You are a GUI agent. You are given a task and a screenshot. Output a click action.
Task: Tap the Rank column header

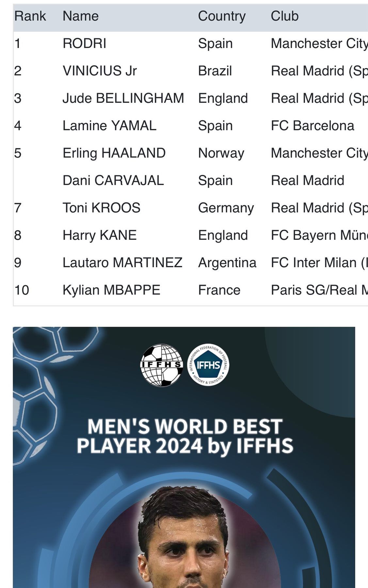click(x=30, y=16)
